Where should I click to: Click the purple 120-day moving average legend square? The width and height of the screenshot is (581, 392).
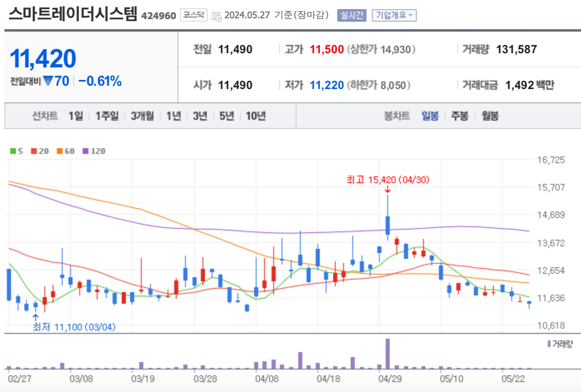[85, 151]
